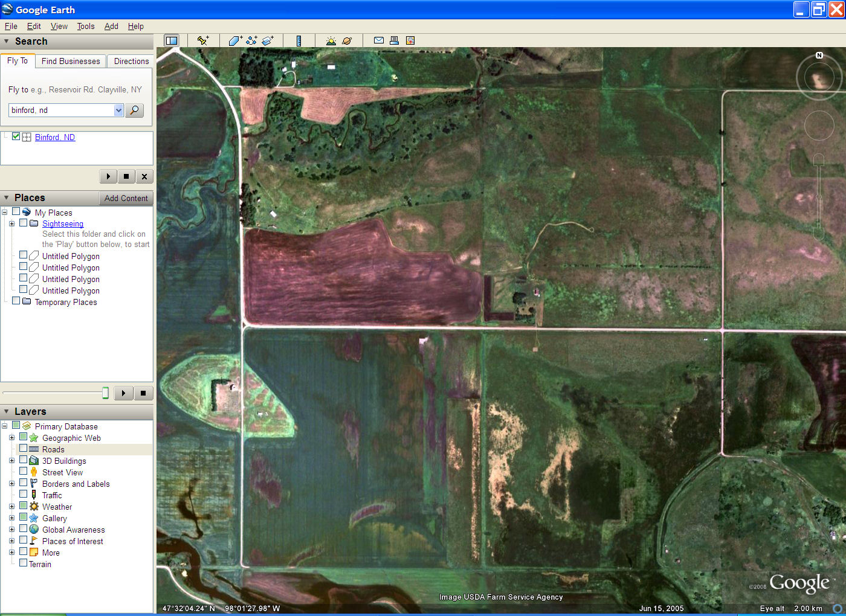Stop the search results tour
This screenshot has width=846, height=616.
pyautogui.click(x=126, y=176)
